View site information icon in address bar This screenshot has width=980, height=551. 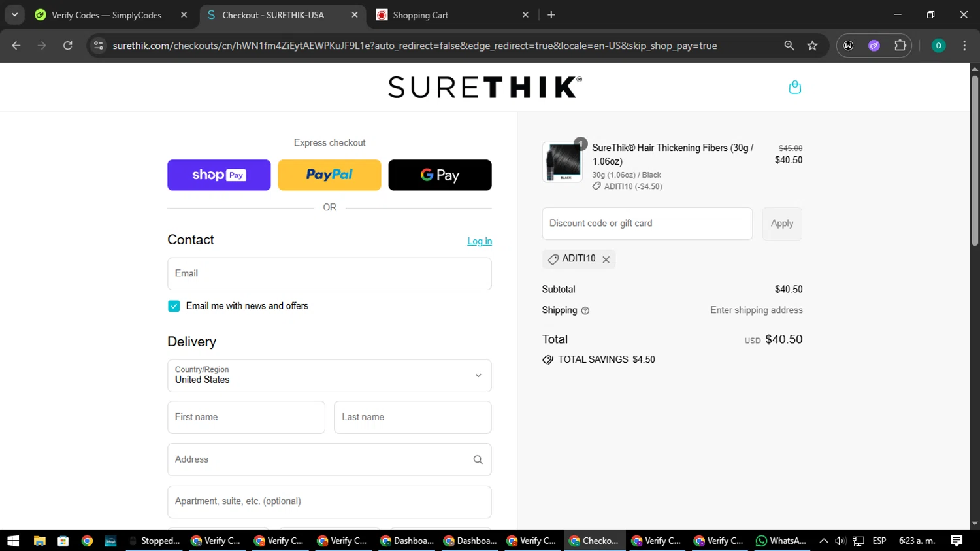pyautogui.click(x=99, y=46)
